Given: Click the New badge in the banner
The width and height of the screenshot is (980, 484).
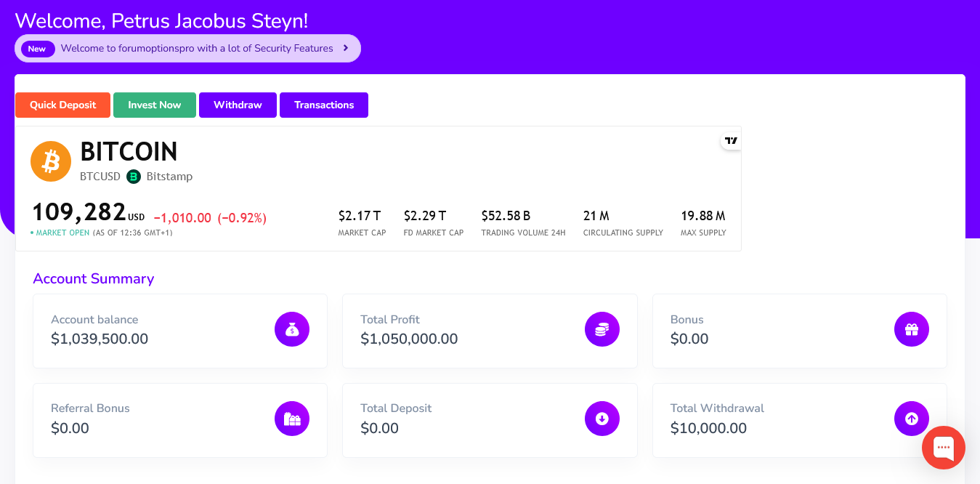Looking at the screenshot, I should tap(37, 49).
